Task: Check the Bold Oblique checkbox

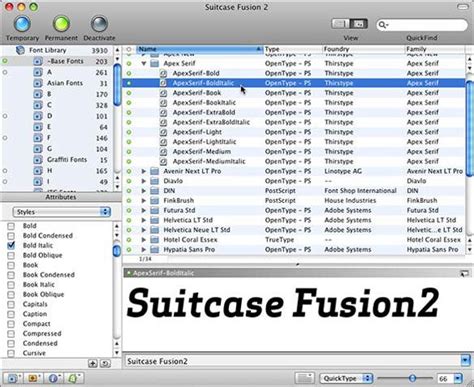Action: click(x=11, y=255)
